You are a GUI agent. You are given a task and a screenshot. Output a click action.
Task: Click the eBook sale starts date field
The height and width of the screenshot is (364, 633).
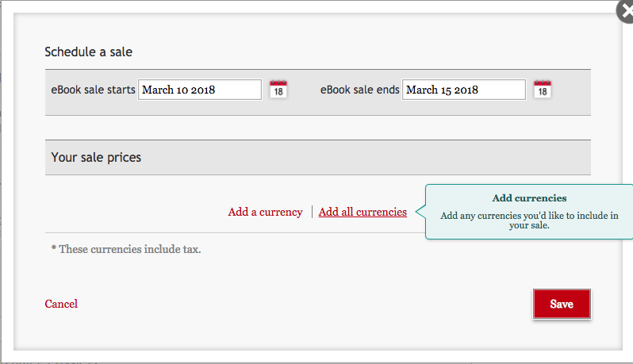point(200,90)
